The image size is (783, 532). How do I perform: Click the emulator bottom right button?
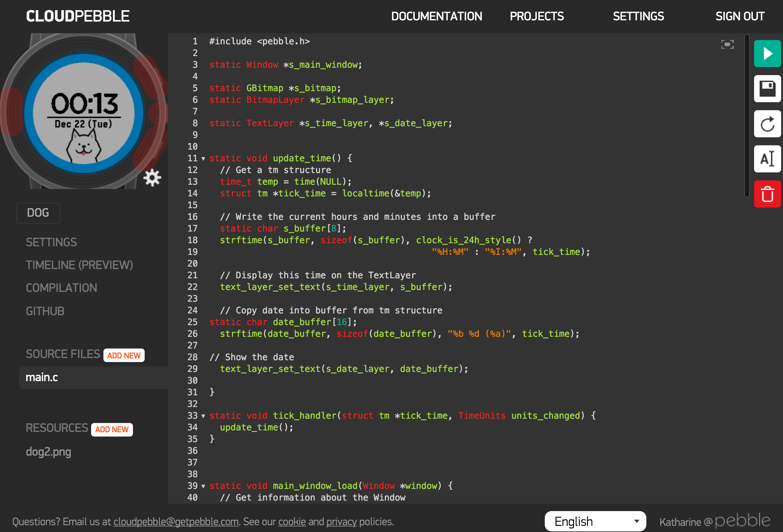[150, 148]
